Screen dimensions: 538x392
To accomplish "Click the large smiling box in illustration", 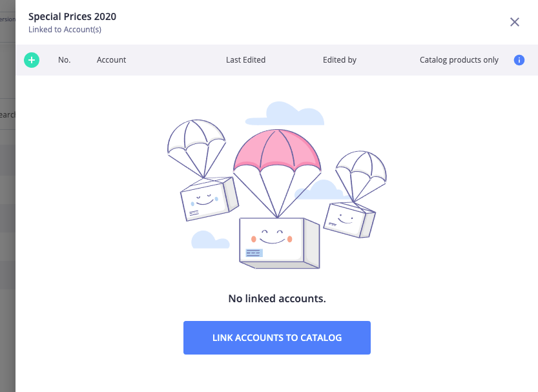I will (x=279, y=242).
